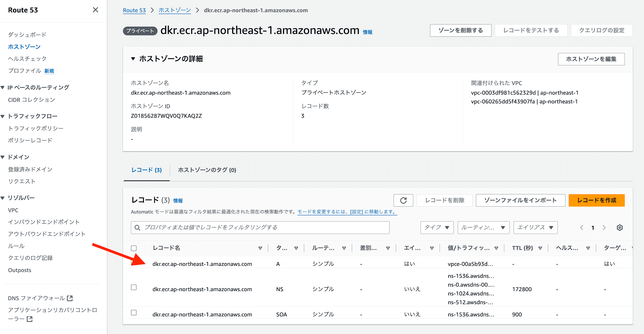Switch to ホストゾーンのタグ (0) tab
This screenshot has height=334, width=644.
pos(207,170)
